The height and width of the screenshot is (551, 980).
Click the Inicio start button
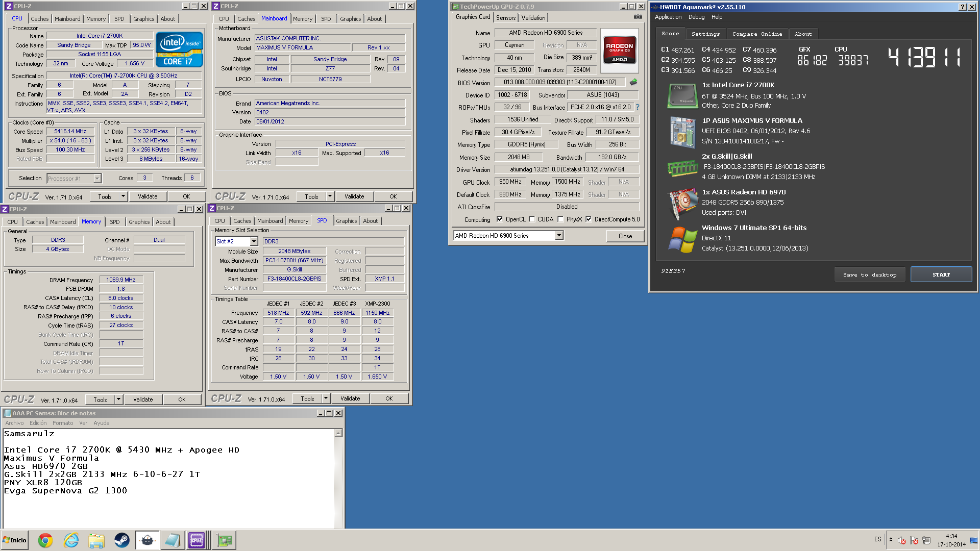[15, 540]
